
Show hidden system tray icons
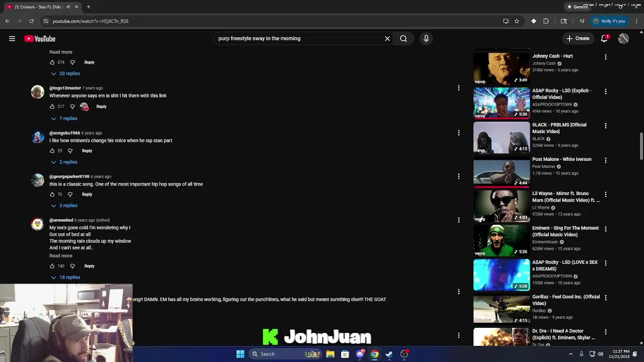[571, 354]
